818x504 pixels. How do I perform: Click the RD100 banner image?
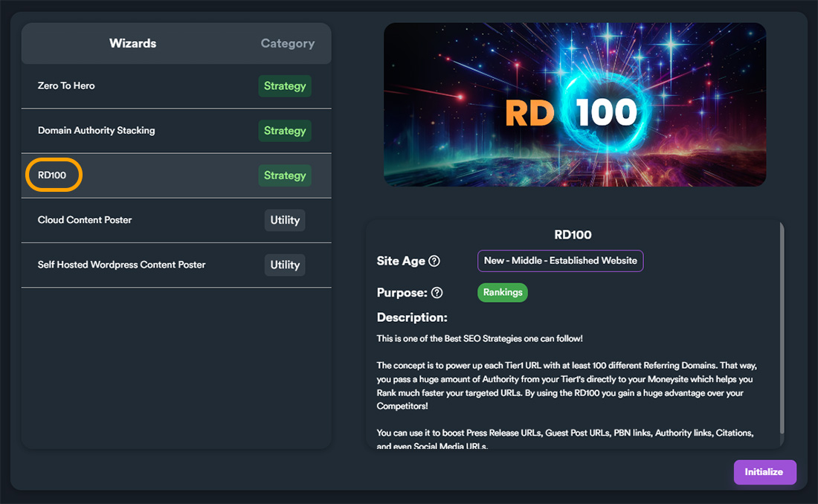(575, 104)
